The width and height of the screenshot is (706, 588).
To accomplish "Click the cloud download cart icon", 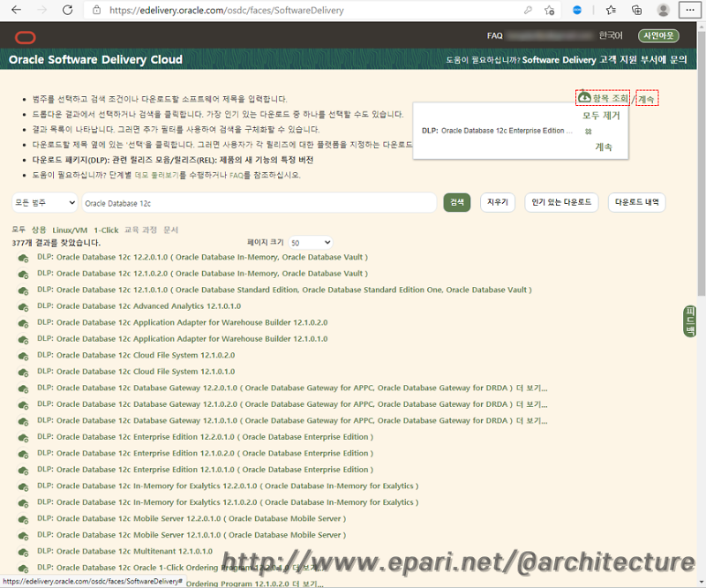I will [584, 97].
